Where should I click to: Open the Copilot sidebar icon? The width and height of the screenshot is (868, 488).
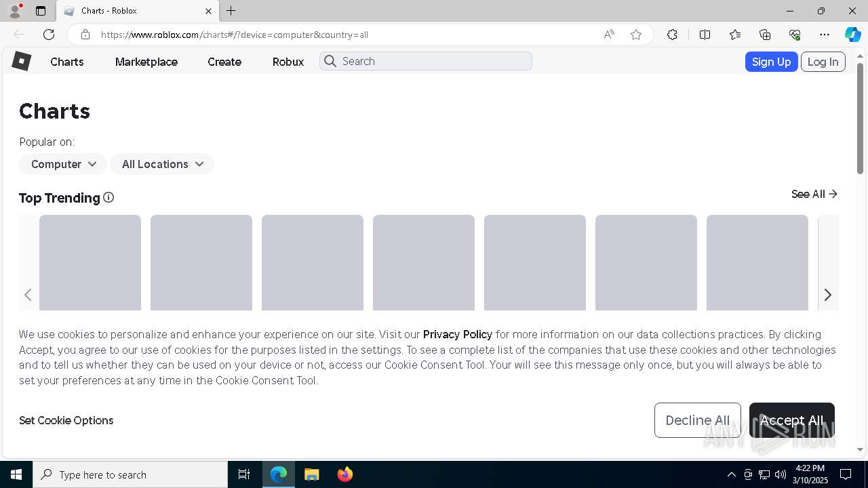[x=852, y=35]
